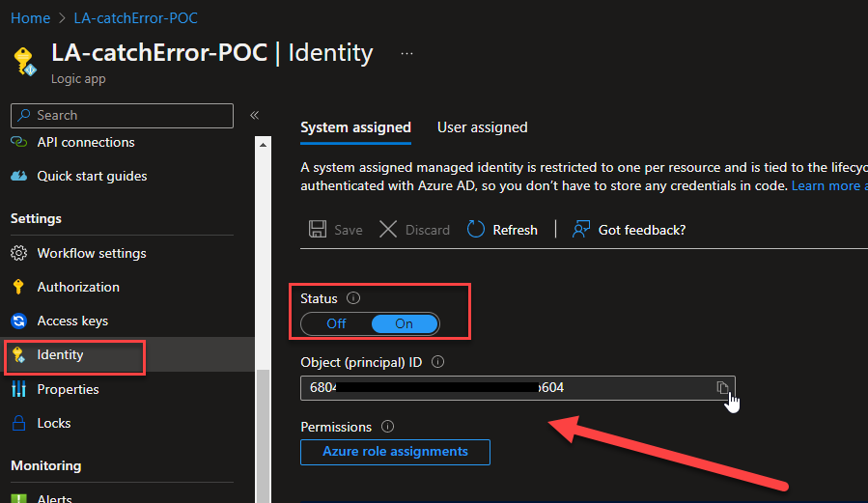Collapse the left navigation menu
Screen dimensions: 868x503
coord(255,115)
